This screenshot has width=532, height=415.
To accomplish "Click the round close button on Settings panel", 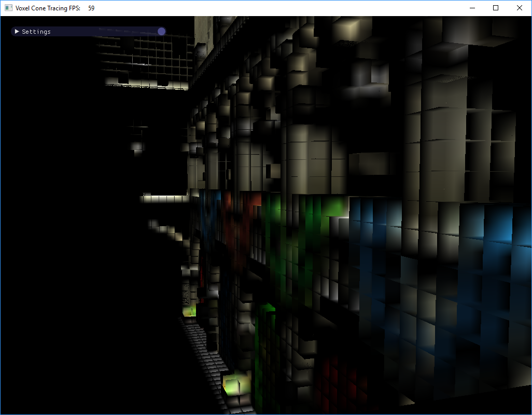I will (x=161, y=32).
